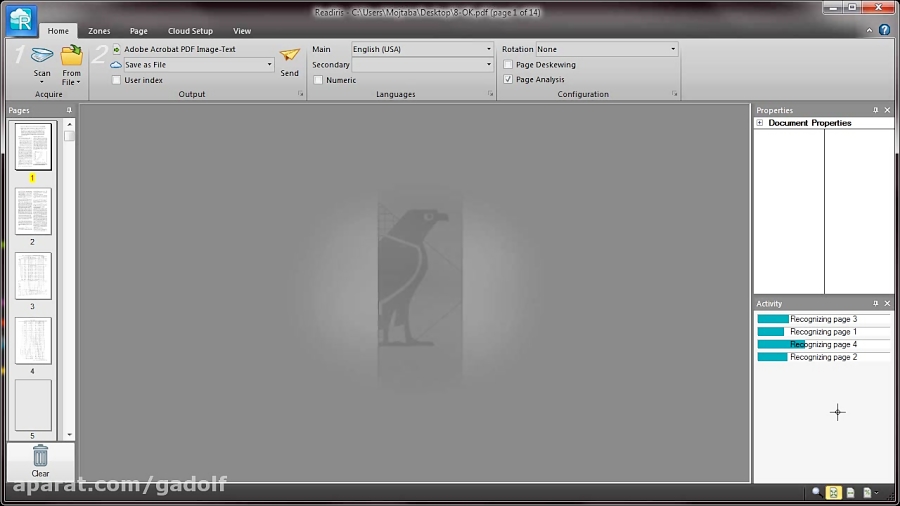Image resolution: width=900 pixels, height=506 pixels.
Task: Minimize the Readiris window
Action: [x=833, y=7]
